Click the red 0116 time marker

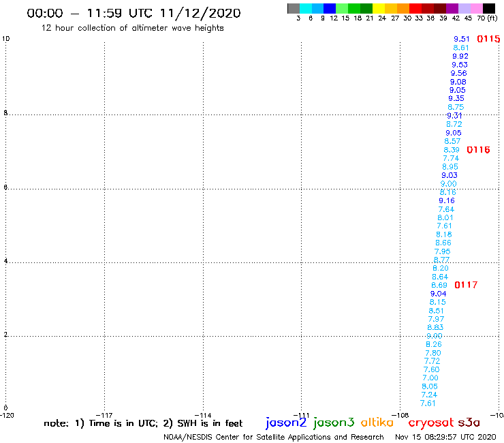coord(478,150)
